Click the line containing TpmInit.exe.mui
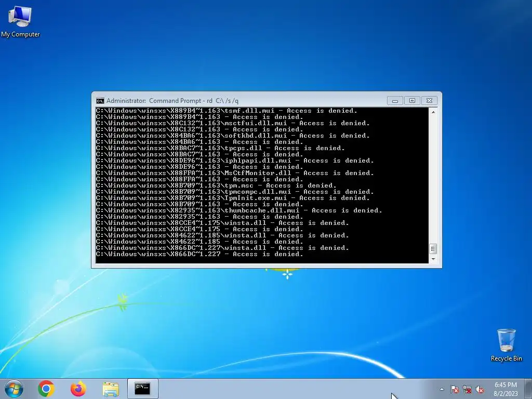 (x=233, y=198)
